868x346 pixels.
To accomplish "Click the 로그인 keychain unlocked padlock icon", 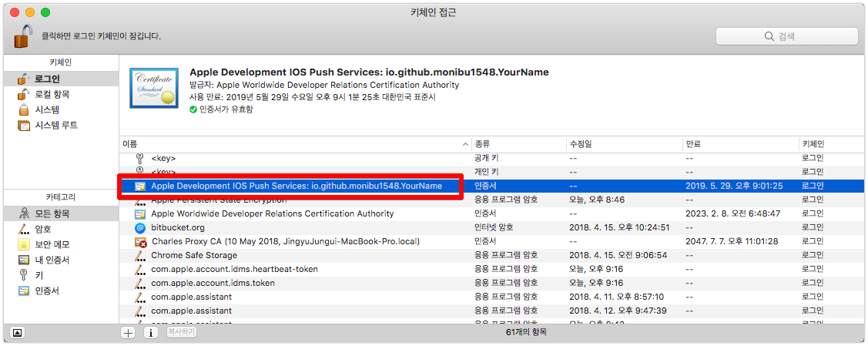I will [24, 79].
